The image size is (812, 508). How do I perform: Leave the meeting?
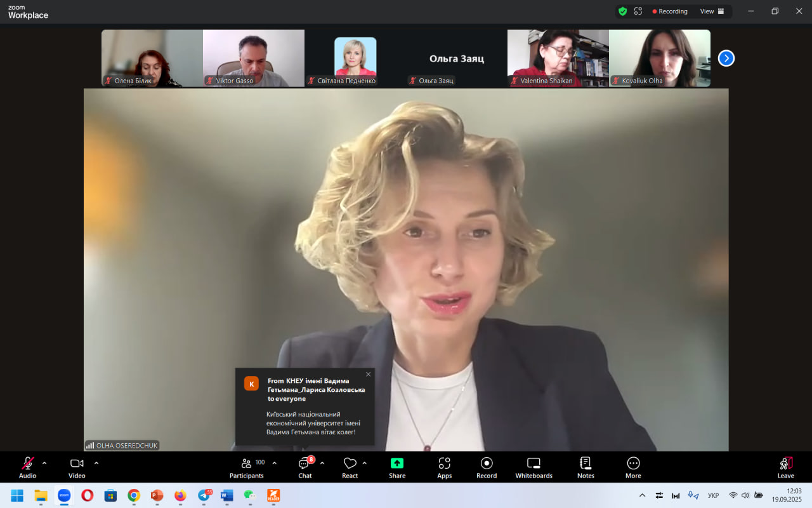tap(785, 467)
